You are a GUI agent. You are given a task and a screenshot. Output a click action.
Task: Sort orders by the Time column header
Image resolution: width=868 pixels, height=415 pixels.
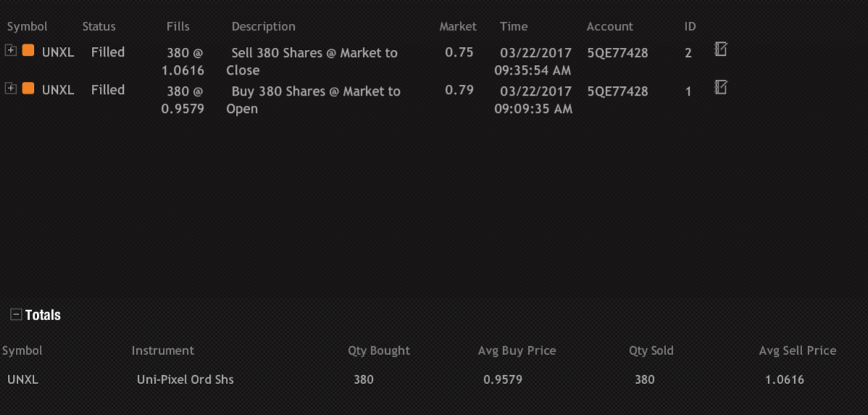point(513,26)
